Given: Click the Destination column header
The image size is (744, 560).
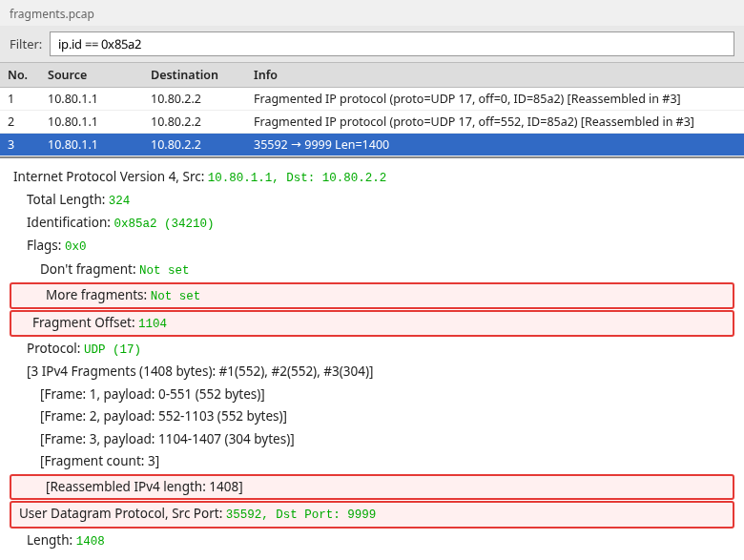Looking at the screenshot, I should [184, 75].
